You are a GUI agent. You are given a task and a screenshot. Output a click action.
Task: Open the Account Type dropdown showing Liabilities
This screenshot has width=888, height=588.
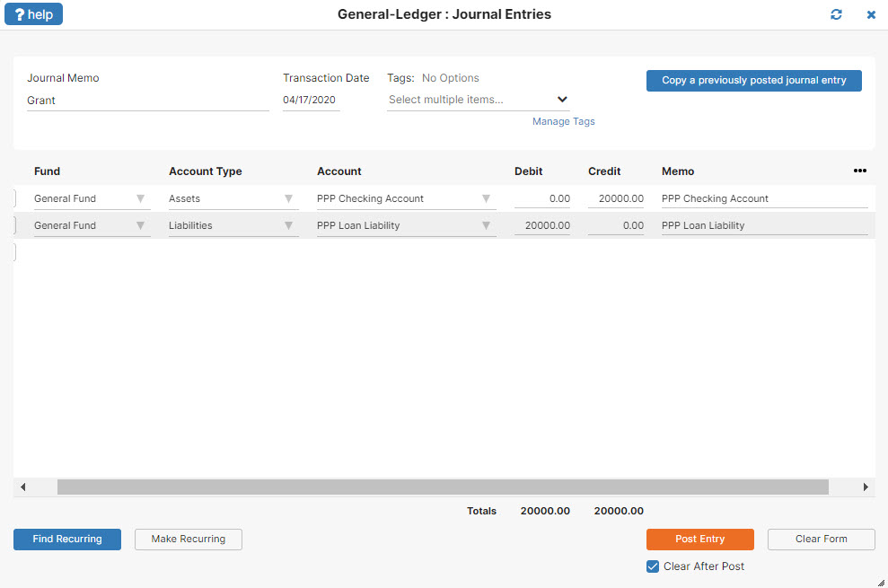tap(233, 225)
